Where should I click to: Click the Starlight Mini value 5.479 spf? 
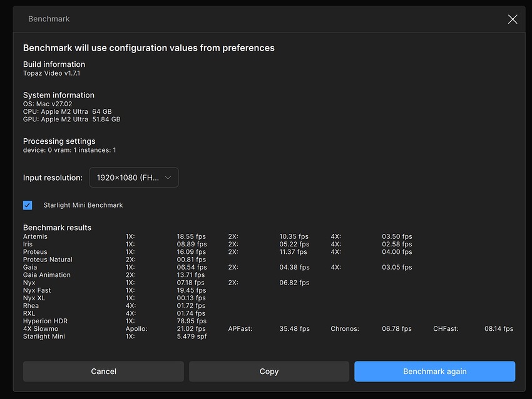(192, 336)
